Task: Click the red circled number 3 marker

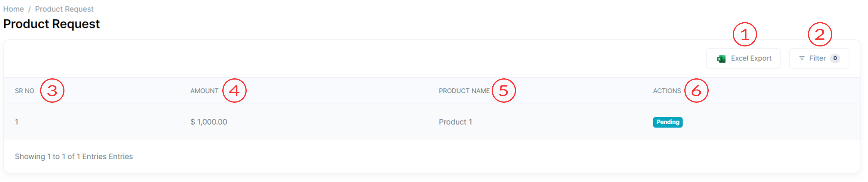Action: 52,90
